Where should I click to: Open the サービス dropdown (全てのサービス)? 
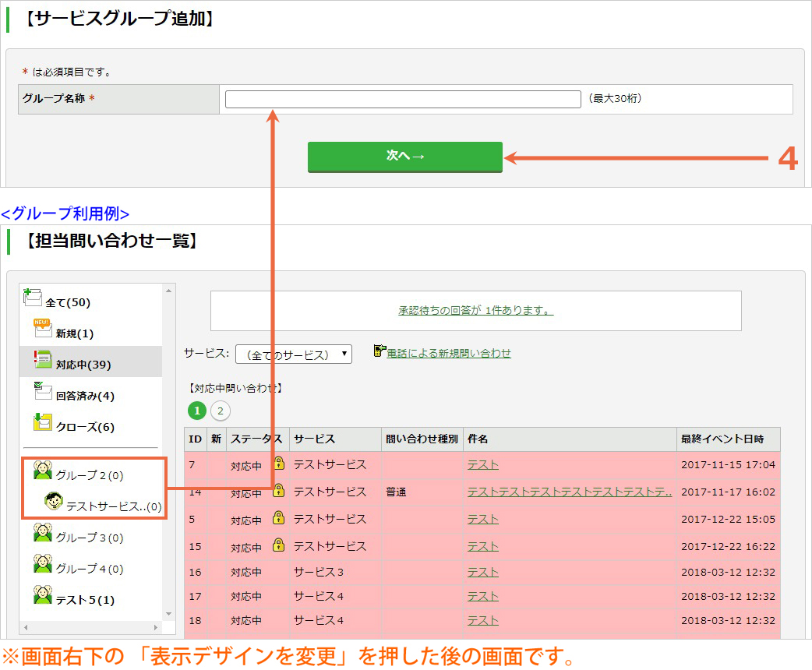[294, 354]
